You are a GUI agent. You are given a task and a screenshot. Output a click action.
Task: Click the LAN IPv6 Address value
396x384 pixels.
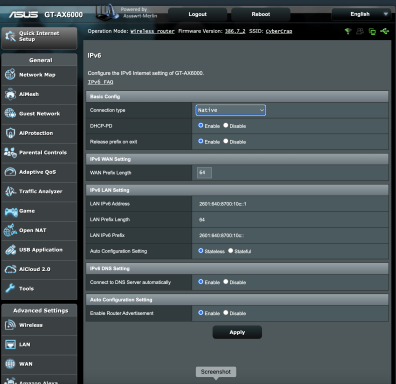(x=223, y=204)
